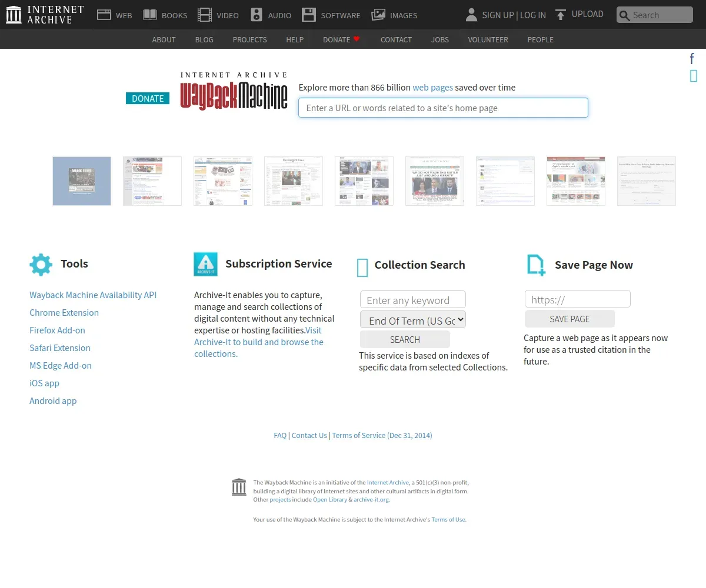Click the Archive-It logo icon
Image resolution: width=706 pixels, height=588 pixels.
(x=205, y=264)
